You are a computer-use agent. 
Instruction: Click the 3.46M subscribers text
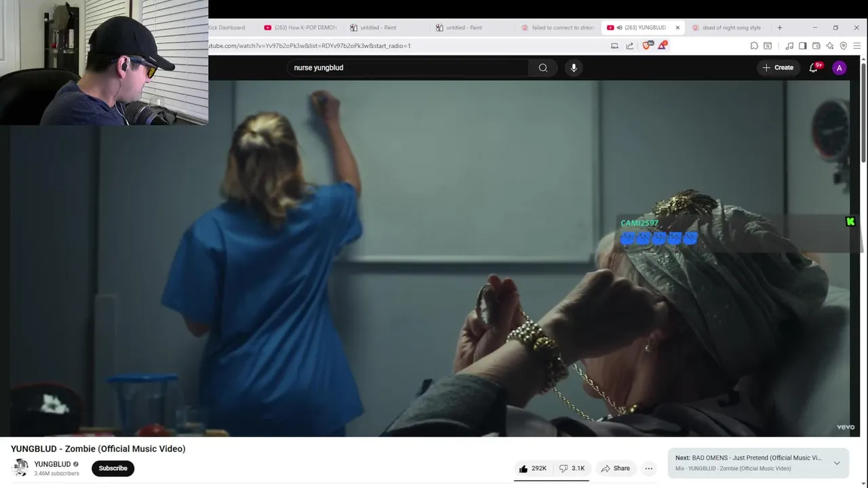click(x=57, y=474)
